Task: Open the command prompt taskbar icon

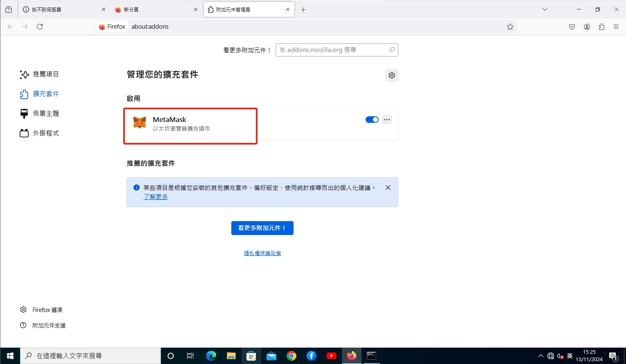Action: tap(371, 356)
